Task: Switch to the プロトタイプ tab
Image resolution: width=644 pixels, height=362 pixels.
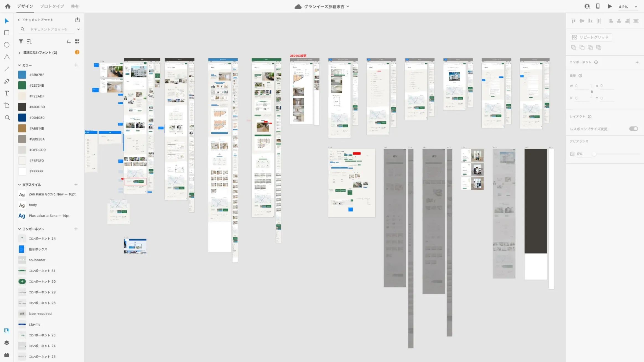Action: tap(52, 6)
